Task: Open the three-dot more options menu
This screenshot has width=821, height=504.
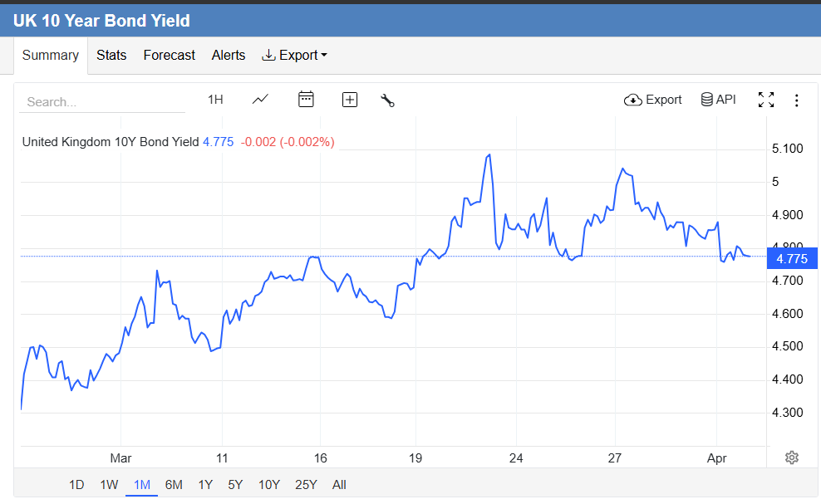Action: 796,100
